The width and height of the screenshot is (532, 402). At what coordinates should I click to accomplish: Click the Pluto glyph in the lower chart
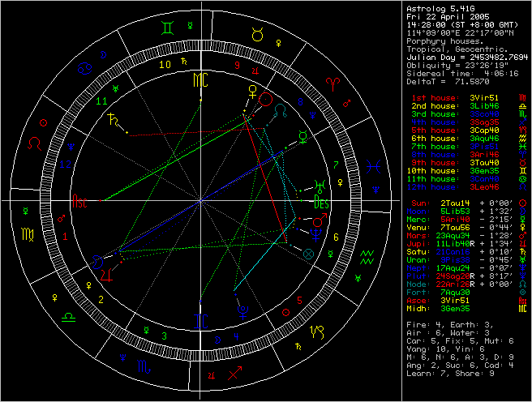(242, 310)
